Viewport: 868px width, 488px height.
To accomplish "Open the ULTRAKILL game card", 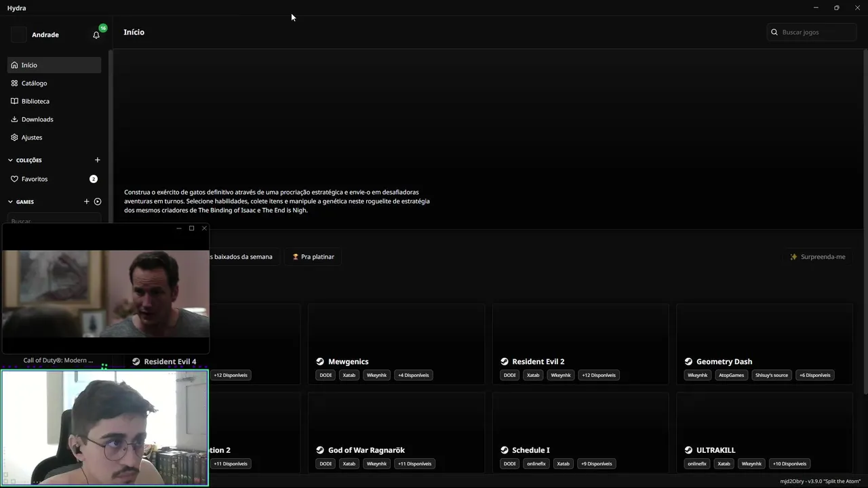I will [764, 432].
